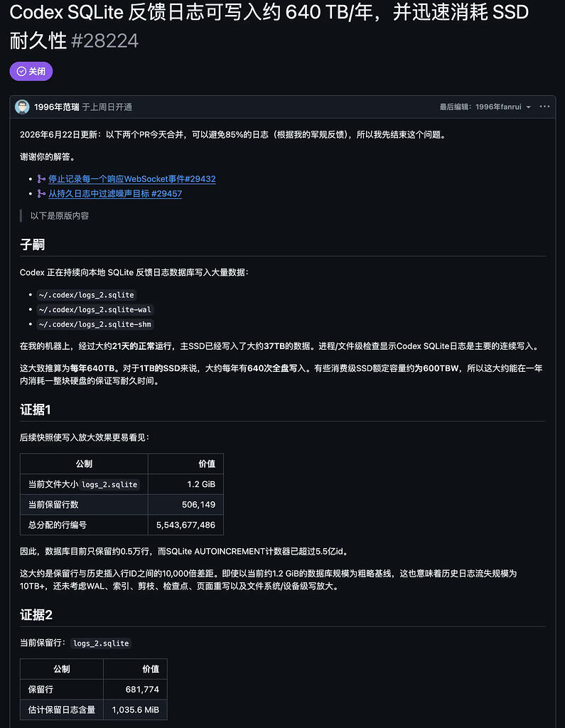Open PR link 停止记录每一个响应WebSocket事件#29432
Viewport: 565px width, 728px height.
pyautogui.click(x=132, y=178)
